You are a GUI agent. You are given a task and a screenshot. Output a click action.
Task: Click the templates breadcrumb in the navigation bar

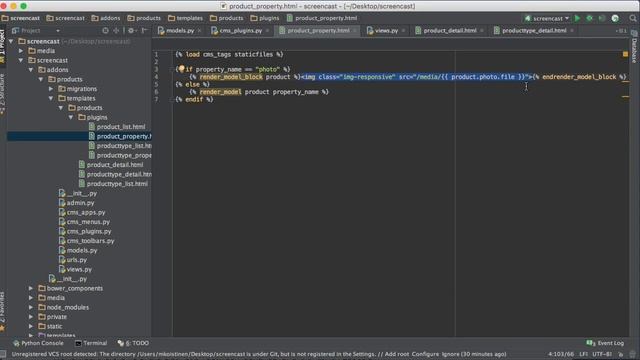point(185,18)
